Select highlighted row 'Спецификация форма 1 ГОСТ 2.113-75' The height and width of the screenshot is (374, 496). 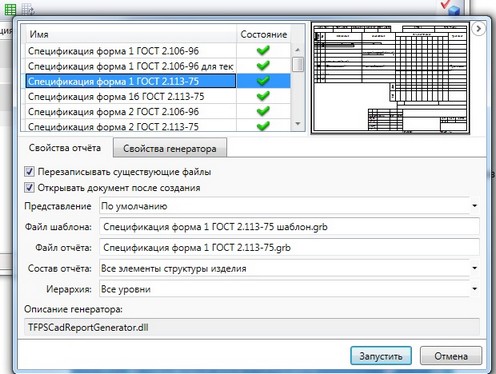[x=130, y=81]
